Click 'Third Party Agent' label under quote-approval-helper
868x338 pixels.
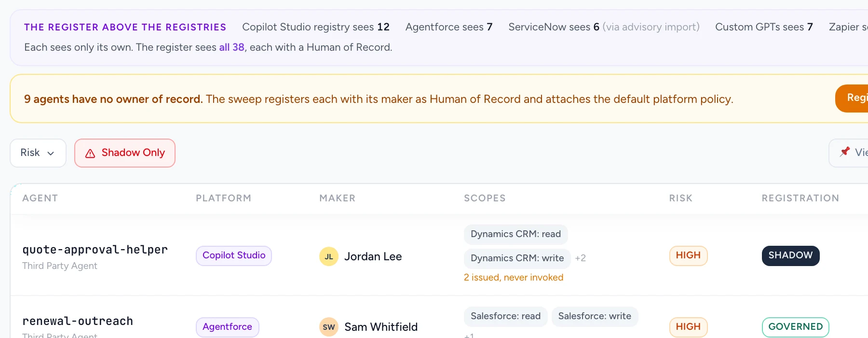point(60,266)
